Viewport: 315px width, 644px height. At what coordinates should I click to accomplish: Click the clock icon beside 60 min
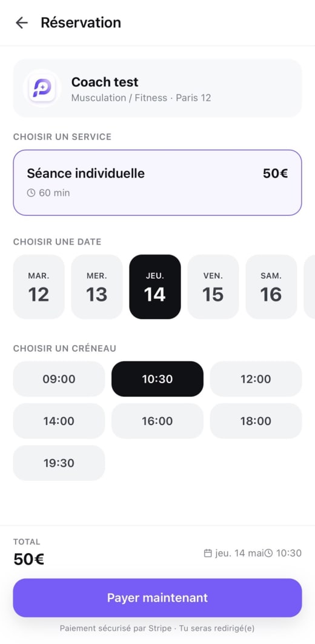[x=31, y=193]
